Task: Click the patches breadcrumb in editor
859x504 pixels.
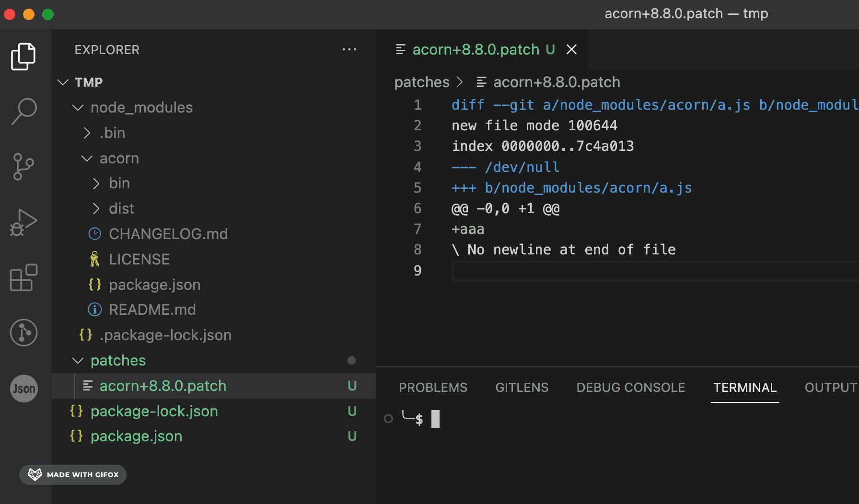Action: [x=421, y=82]
